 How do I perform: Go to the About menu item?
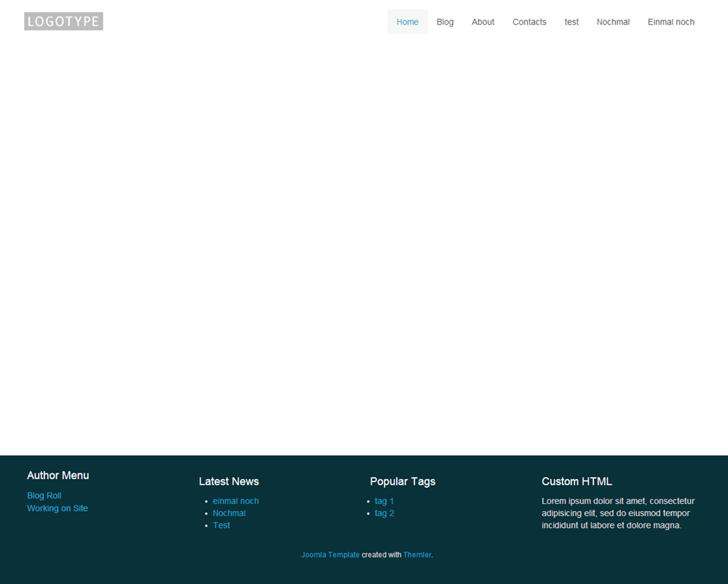click(x=483, y=22)
